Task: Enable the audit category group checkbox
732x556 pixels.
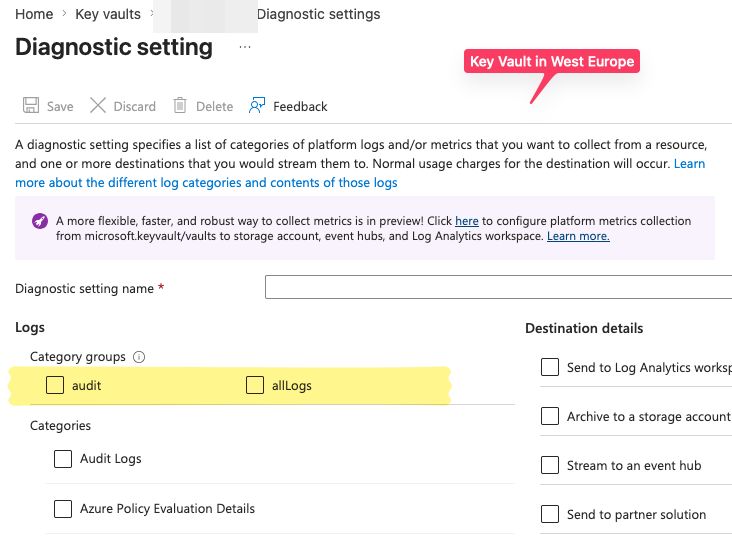Action: (55, 385)
